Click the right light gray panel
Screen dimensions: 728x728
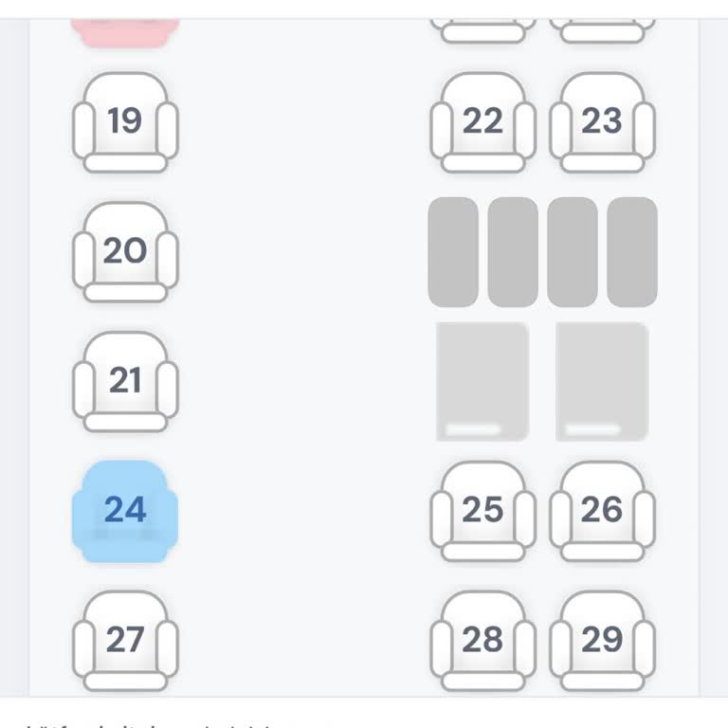point(602,381)
